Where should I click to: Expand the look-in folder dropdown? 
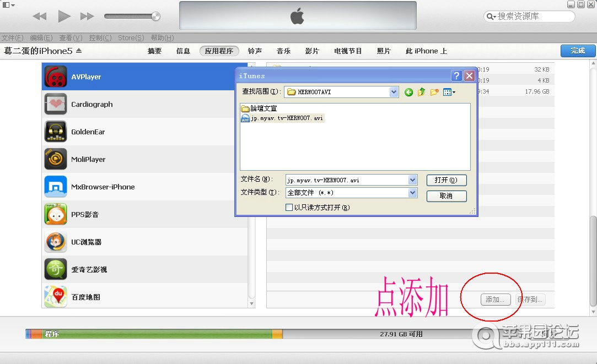click(x=394, y=92)
